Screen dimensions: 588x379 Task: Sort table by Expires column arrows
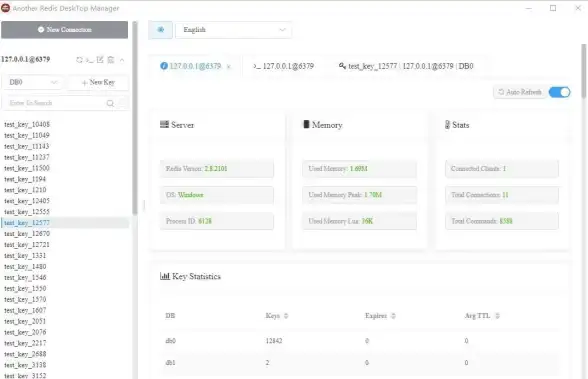coord(393,316)
